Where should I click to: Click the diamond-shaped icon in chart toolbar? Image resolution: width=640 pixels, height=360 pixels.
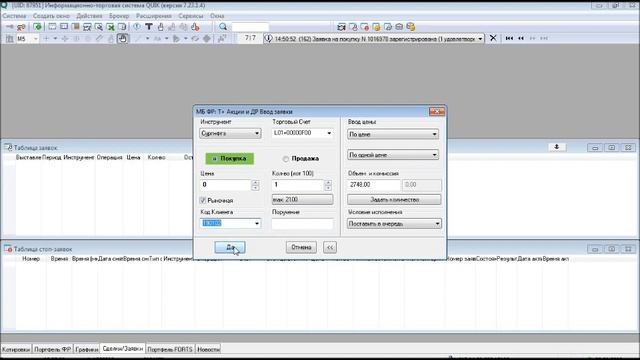[207, 38]
